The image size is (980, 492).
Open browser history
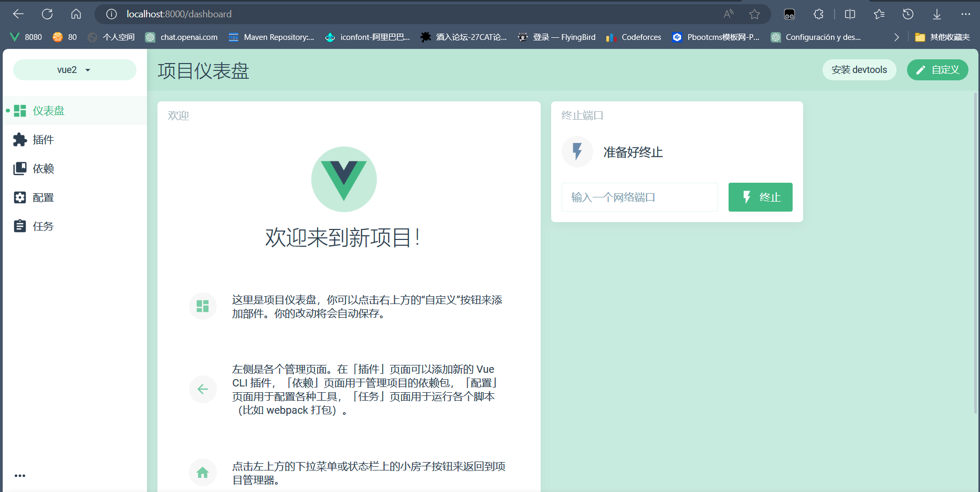tap(908, 14)
